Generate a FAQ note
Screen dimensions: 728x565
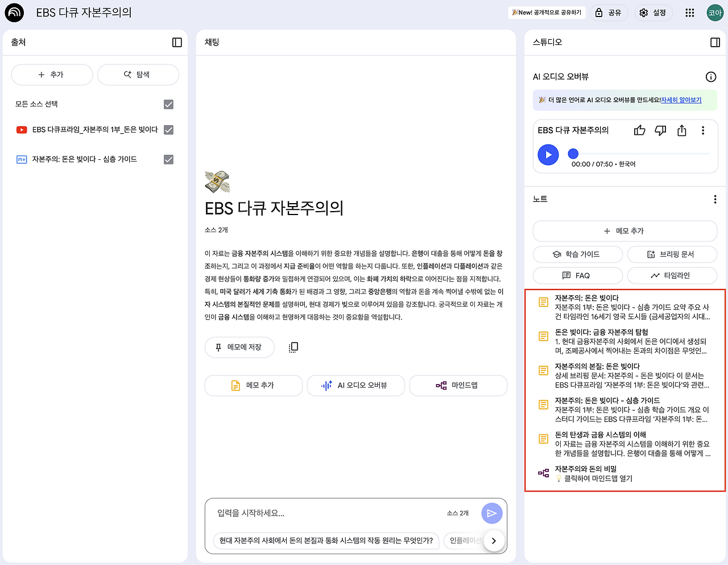pos(577,275)
